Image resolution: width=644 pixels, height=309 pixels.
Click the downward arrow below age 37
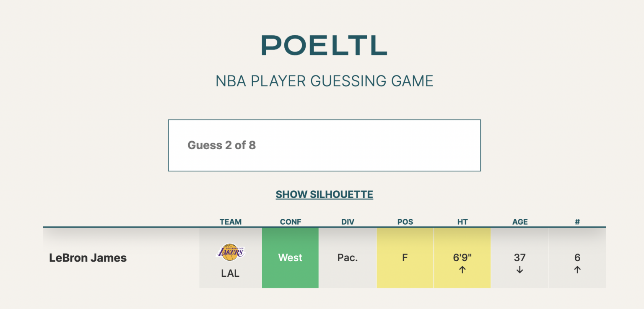click(x=519, y=270)
